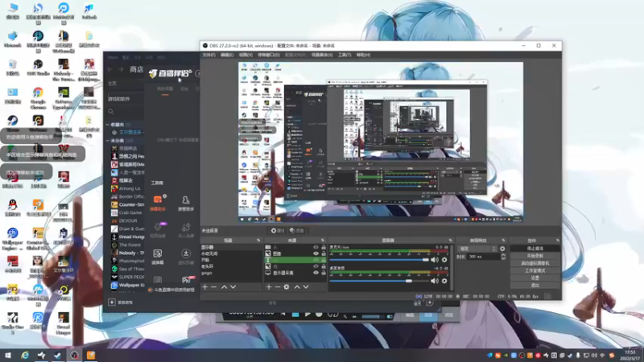
Task: Adjust first mixer channel volume slider
Action: pyautogui.click(x=378, y=260)
